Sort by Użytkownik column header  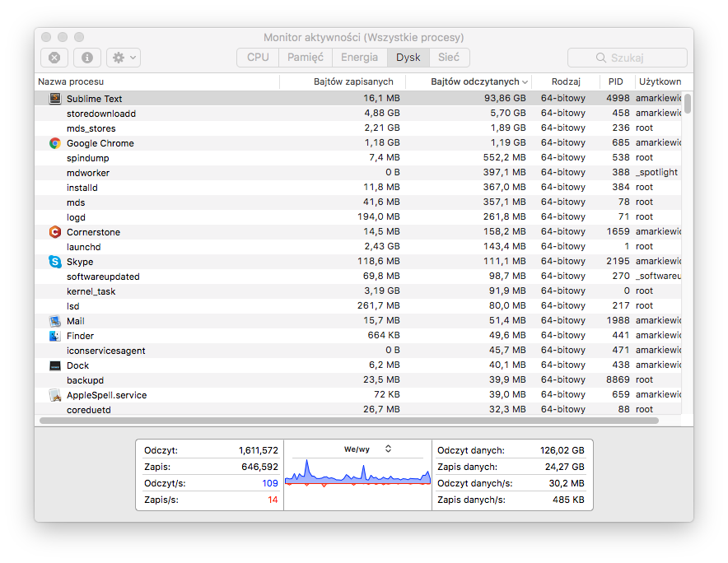(660, 81)
